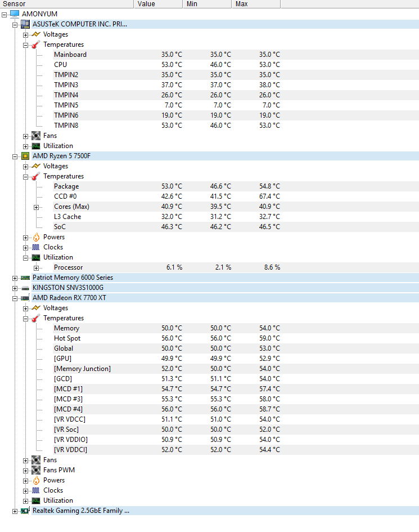Click the 59.0 °C Hot Spot max value

tap(269, 338)
